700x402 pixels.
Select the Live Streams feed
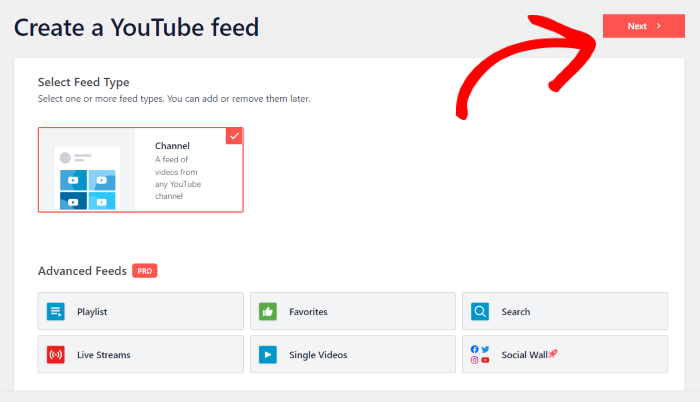coord(141,354)
